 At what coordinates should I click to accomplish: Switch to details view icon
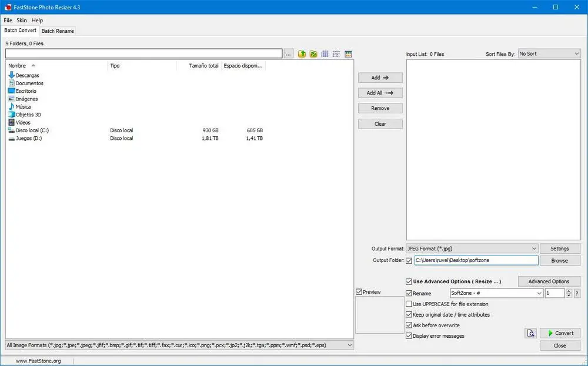(325, 54)
